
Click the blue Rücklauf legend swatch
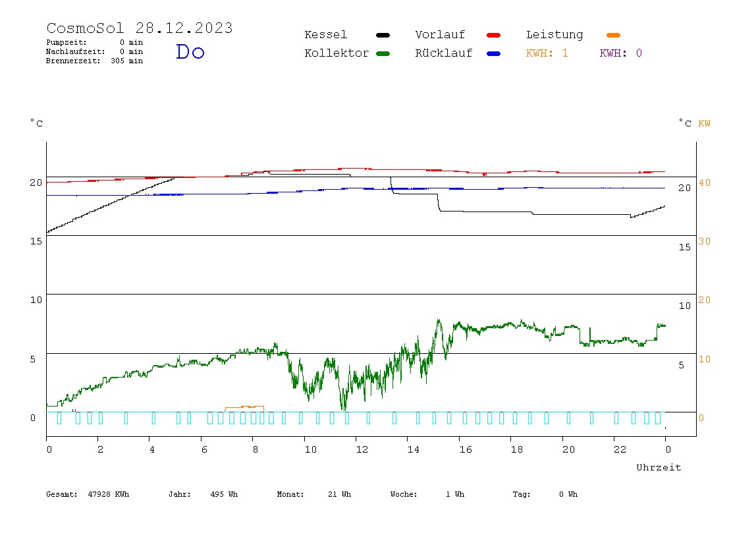(494, 53)
